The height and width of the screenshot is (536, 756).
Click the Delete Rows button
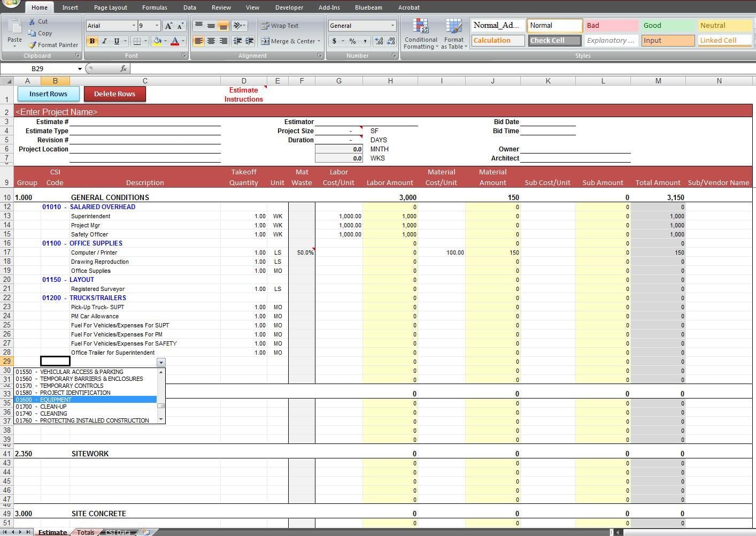click(x=115, y=94)
